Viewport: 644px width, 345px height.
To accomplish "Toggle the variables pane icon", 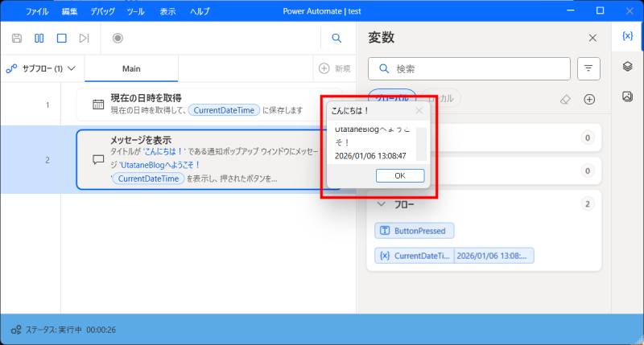I will [627, 36].
